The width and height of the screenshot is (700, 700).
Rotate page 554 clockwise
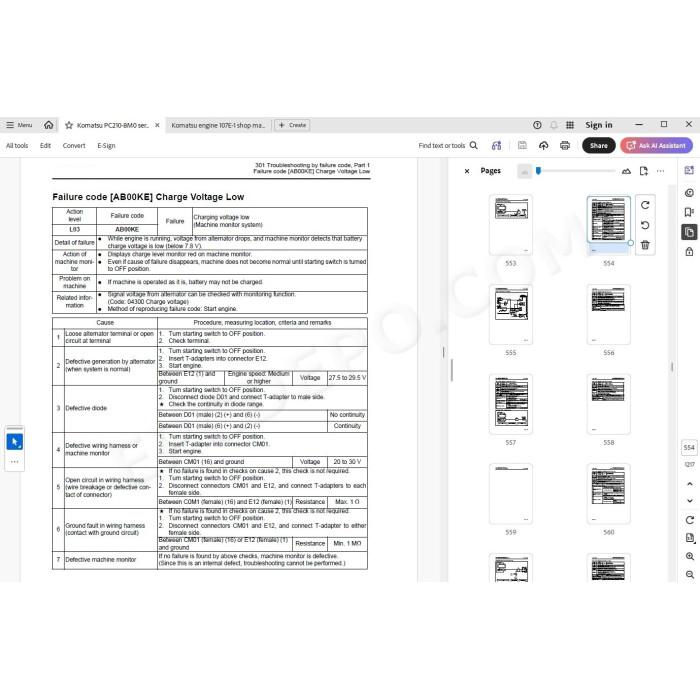click(x=645, y=205)
